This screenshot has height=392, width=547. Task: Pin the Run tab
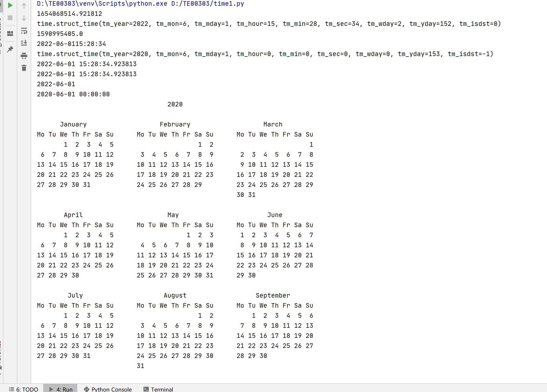[x=10, y=49]
